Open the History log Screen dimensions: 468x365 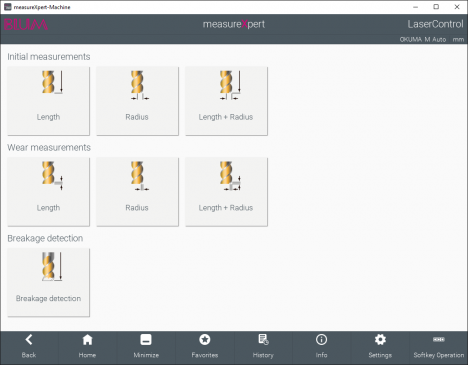[263, 347]
